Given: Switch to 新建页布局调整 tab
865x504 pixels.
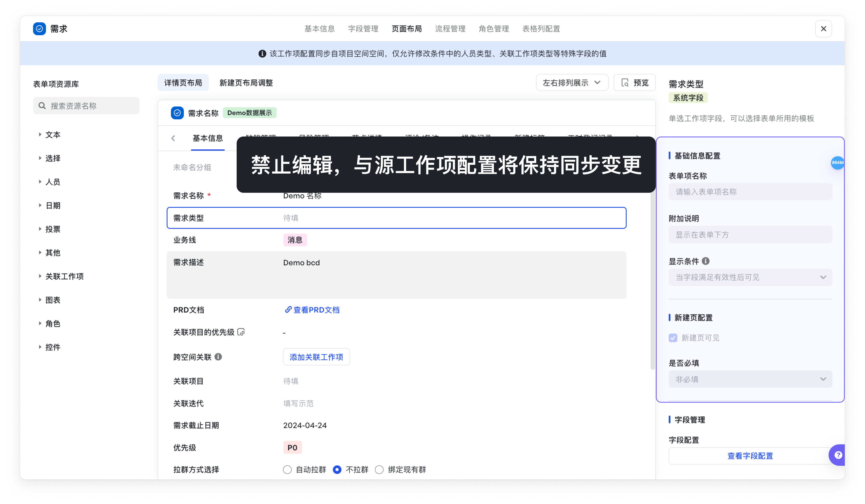Looking at the screenshot, I should pyautogui.click(x=246, y=83).
